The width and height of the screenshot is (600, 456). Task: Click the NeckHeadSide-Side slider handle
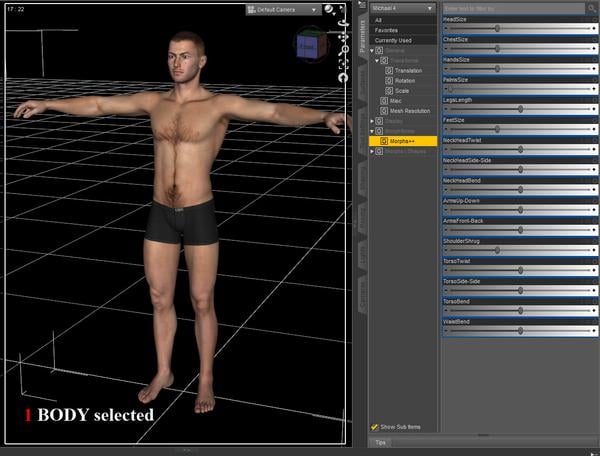tap(520, 169)
